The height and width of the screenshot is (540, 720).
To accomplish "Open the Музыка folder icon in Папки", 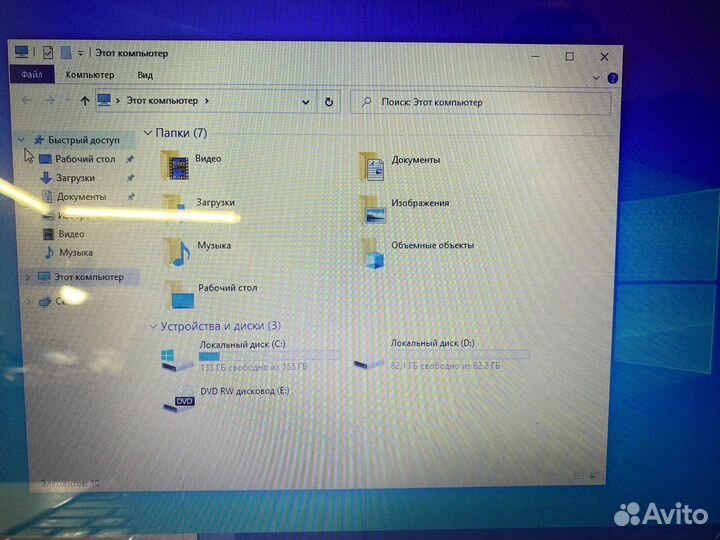I will tap(178, 252).
